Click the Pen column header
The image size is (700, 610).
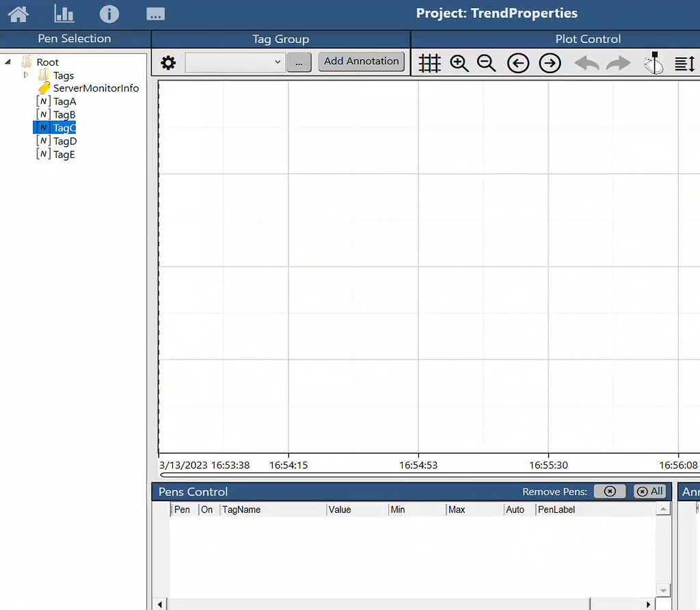pyautogui.click(x=184, y=509)
